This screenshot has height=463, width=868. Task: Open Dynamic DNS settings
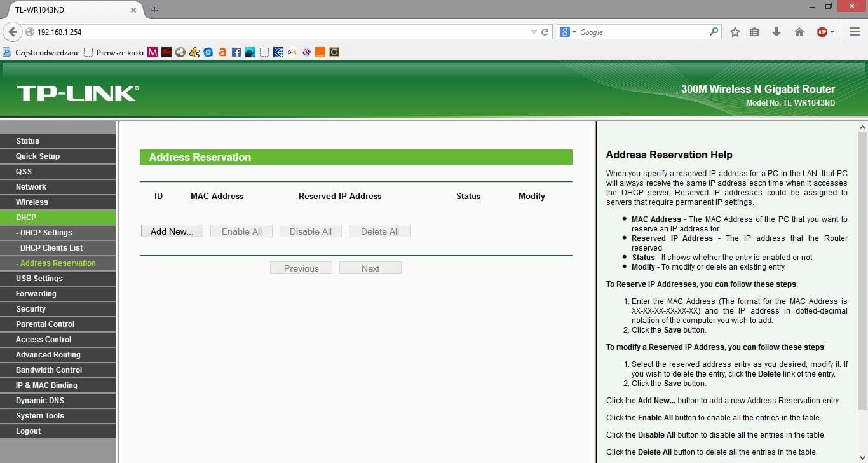(58, 401)
